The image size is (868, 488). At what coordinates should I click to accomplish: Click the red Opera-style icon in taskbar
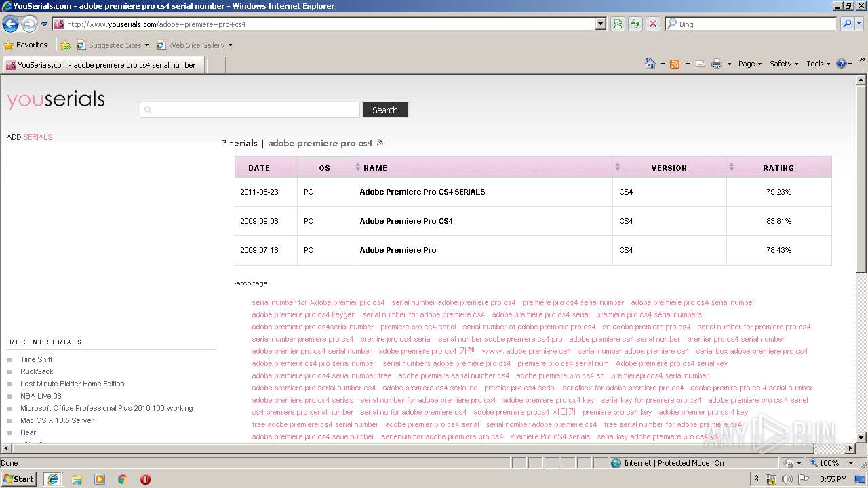(145, 479)
